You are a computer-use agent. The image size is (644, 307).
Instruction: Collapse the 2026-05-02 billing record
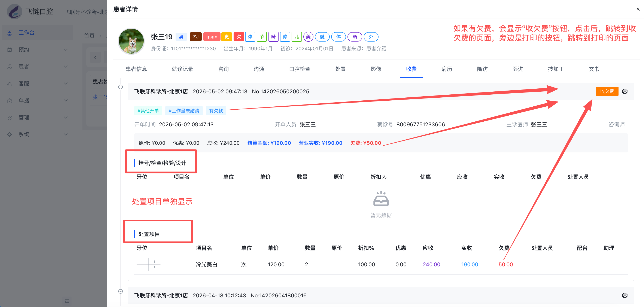121,87
